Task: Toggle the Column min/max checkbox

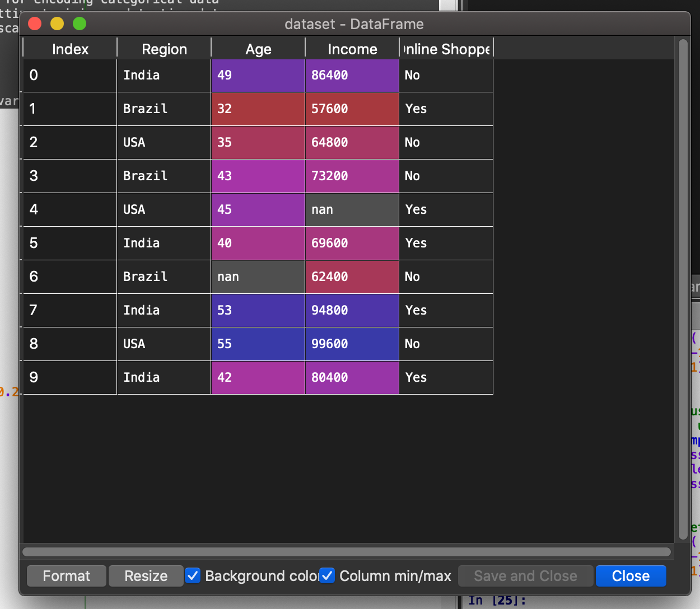Action: point(327,575)
